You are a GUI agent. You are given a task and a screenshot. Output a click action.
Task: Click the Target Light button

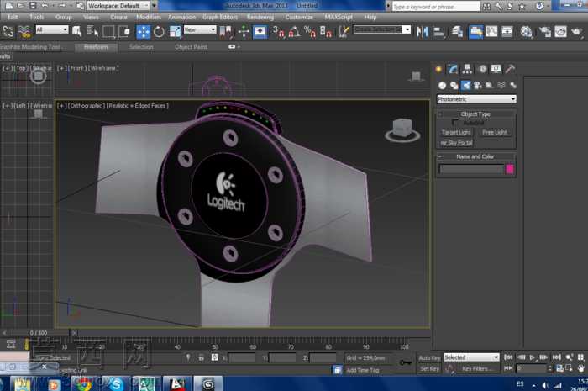pyautogui.click(x=456, y=132)
